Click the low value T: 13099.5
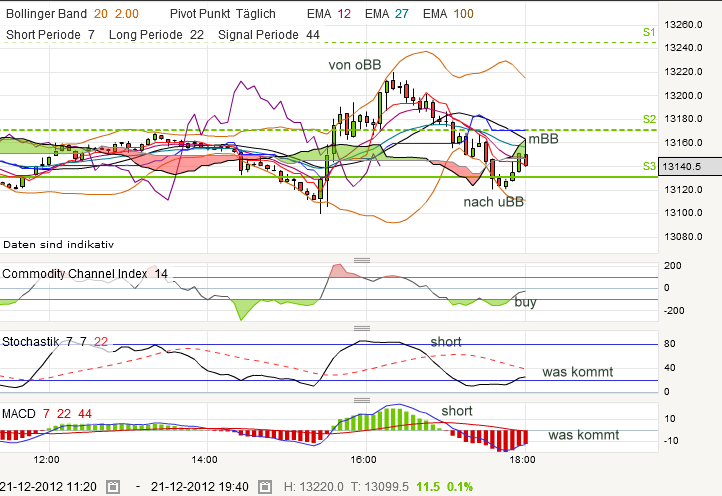This screenshot has width=722, height=496. [x=380, y=487]
